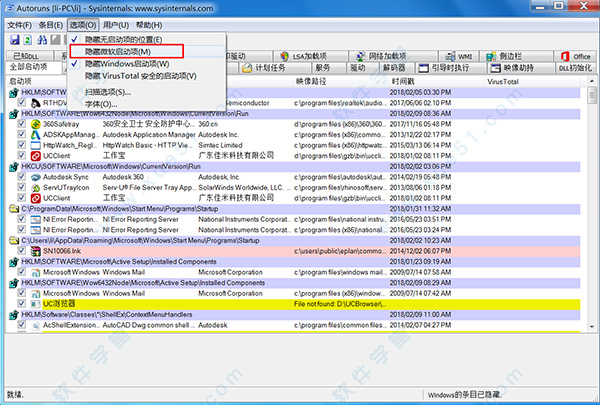Click the AcShellExtension entry icon
Image resolution: width=600 pixels, height=405 pixels.
tap(36, 325)
